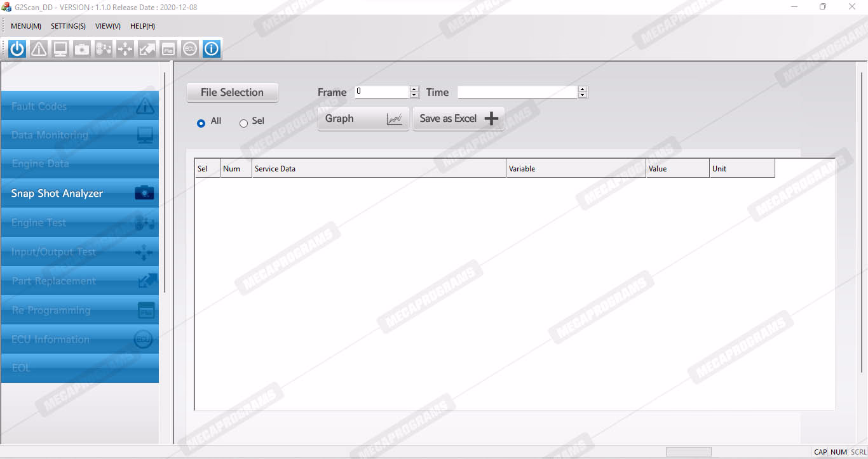Screen dimensions: 868x459
Task: Click the data monitoring screen toolbar icon
Action: [x=60, y=49]
